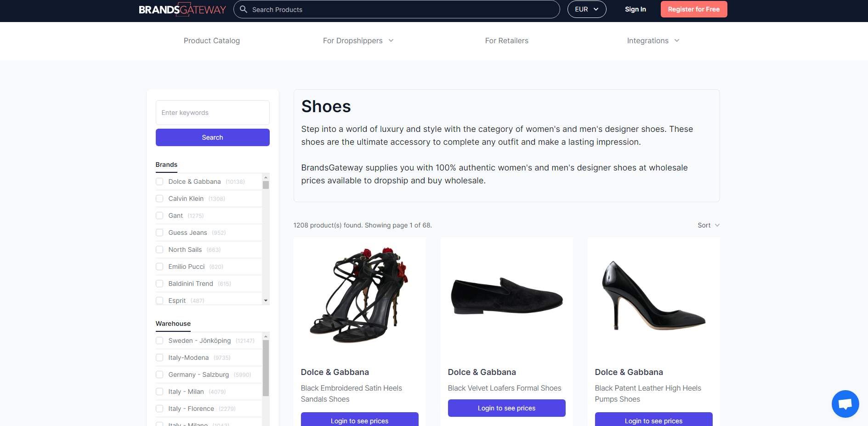
Task: Click the Shoes page heading
Action: [326, 107]
